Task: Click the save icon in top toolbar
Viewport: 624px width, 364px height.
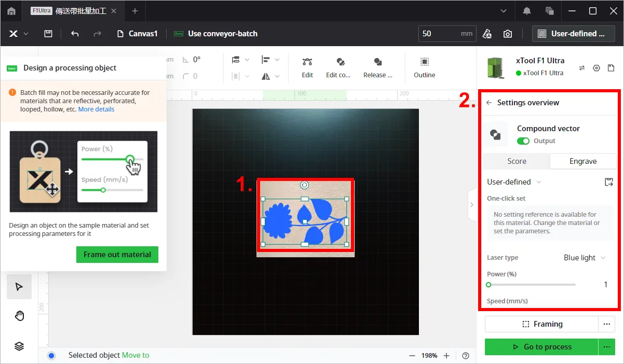Action: [48, 34]
